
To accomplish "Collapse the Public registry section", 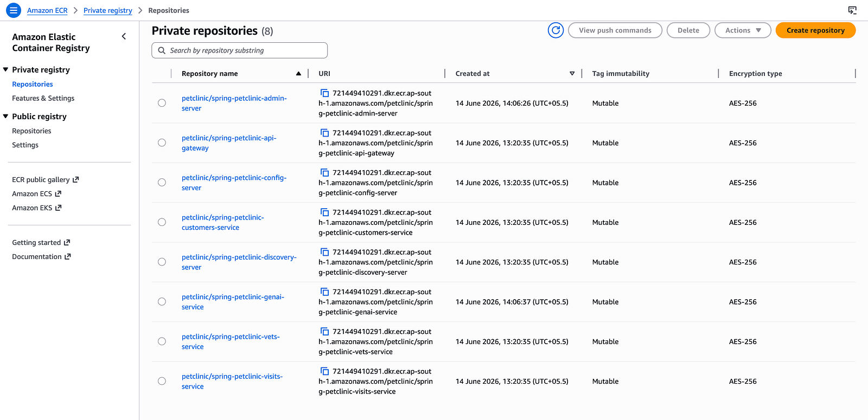I will click(5, 116).
